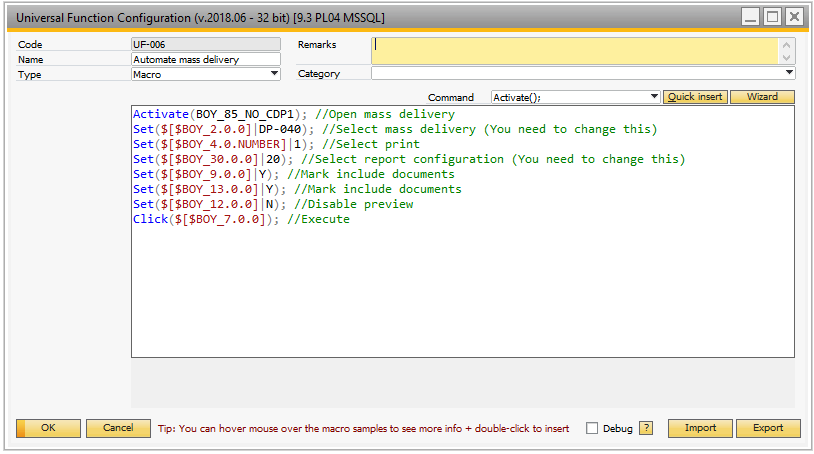The width and height of the screenshot is (814, 454).
Task: Click the Set BOY_4.0.NUMBER line
Action: 276,144
